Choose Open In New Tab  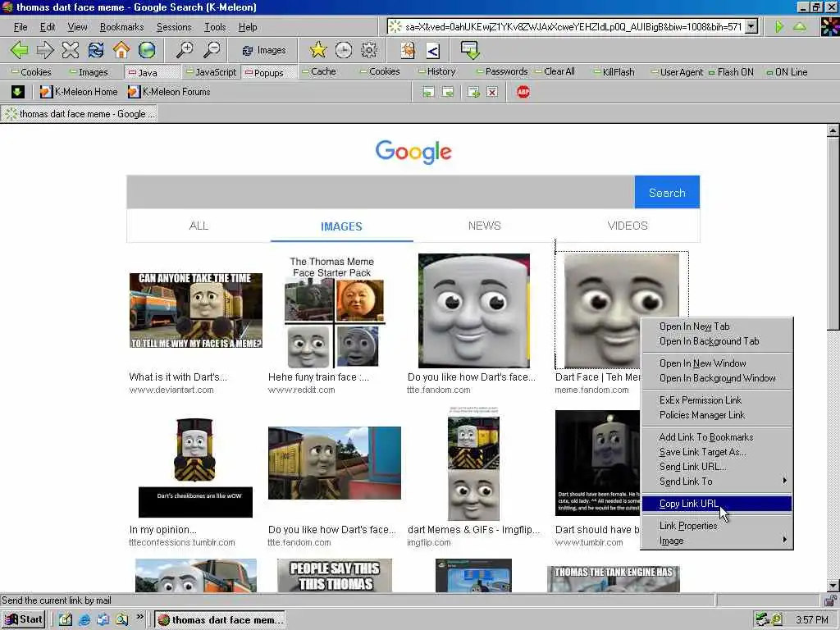point(717,326)
